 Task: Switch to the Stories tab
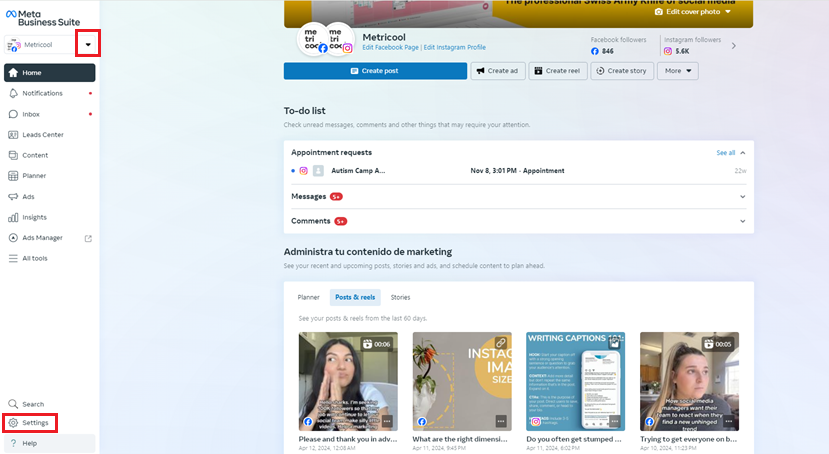(x=400, y=297)
